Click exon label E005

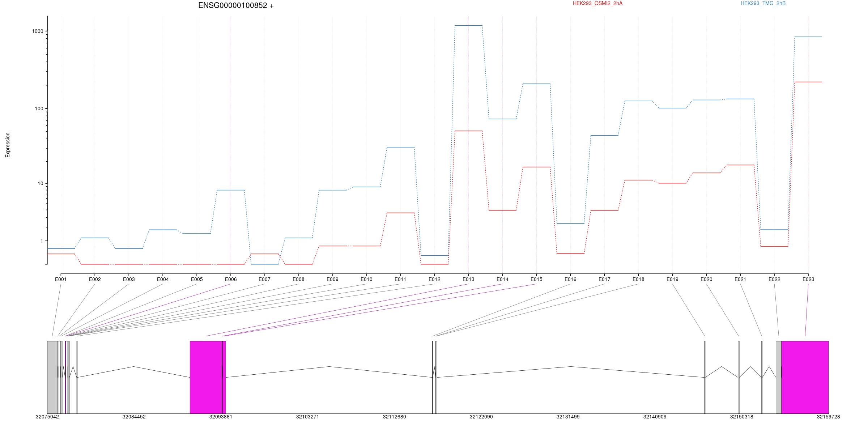click(x=197, y=279)
